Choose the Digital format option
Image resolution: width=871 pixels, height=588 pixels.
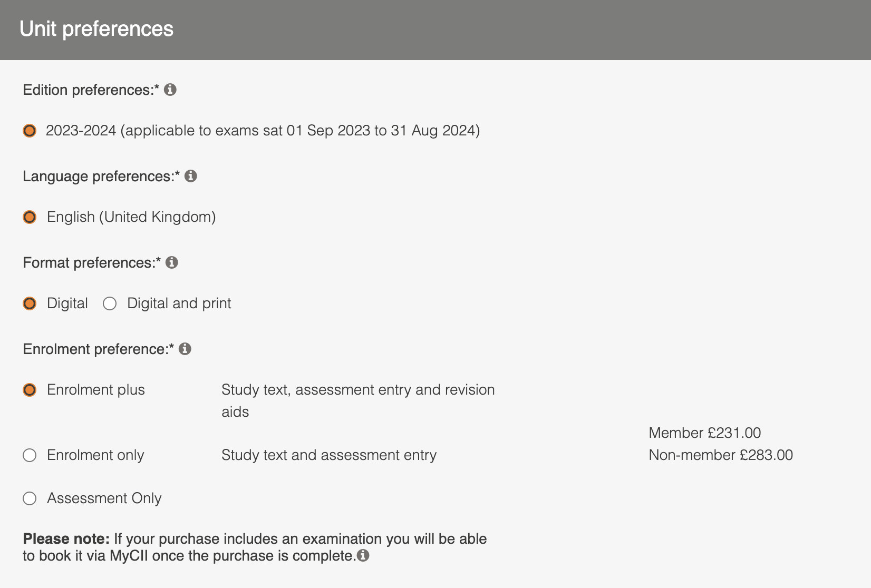(x=29, y=303)
